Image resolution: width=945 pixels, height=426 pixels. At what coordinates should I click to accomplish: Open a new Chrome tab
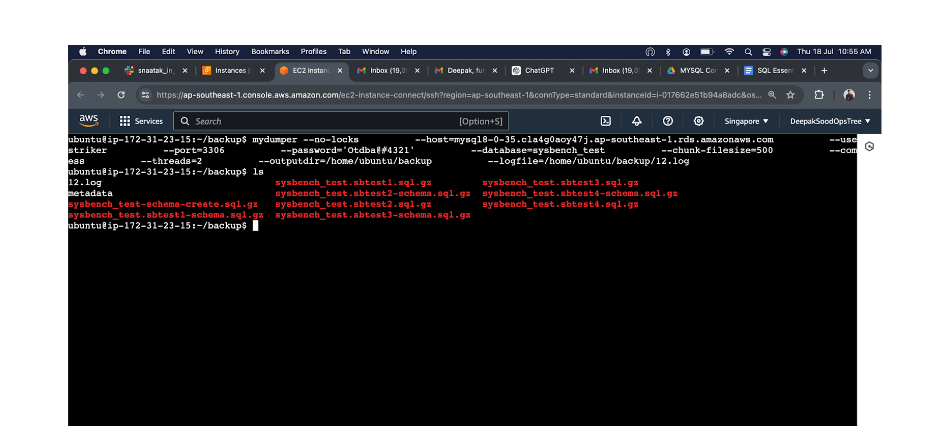tap(824, 71)
